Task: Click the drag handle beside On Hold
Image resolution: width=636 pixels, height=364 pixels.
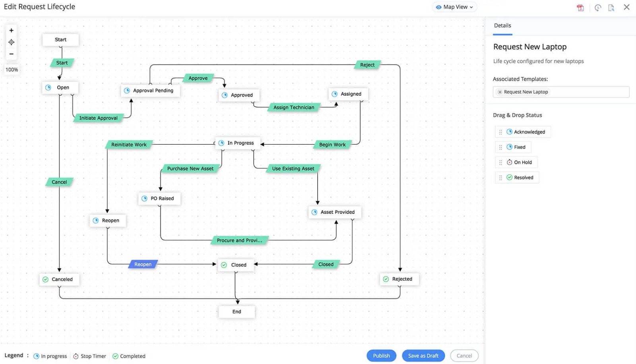Action: tap(500, 163)
